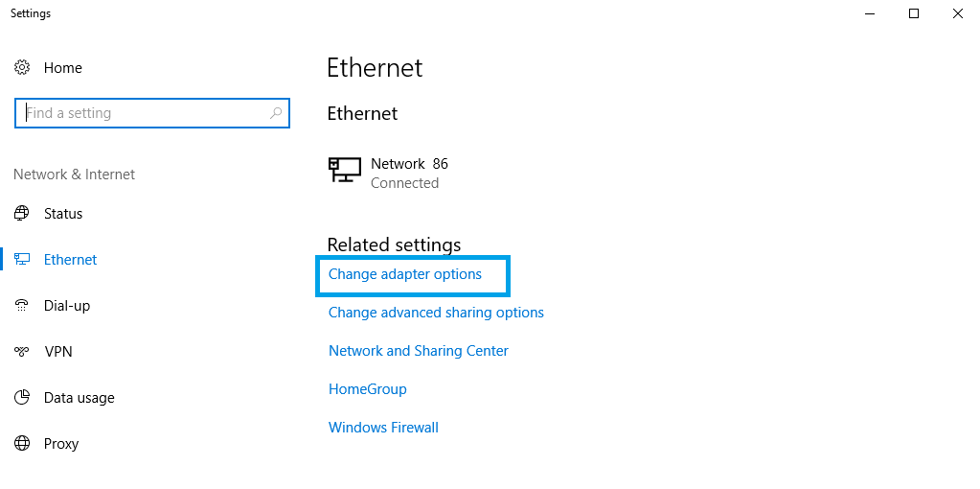Open Change adapter options link

pyautogui.click(x=405, y=274)
